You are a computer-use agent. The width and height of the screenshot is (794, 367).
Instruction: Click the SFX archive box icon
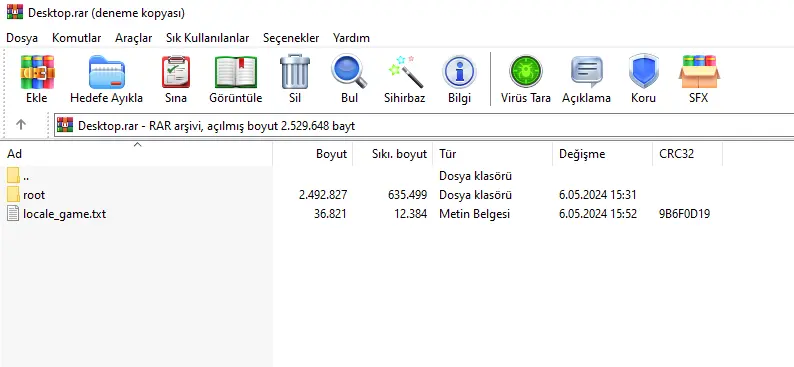[x=699, y=72]
